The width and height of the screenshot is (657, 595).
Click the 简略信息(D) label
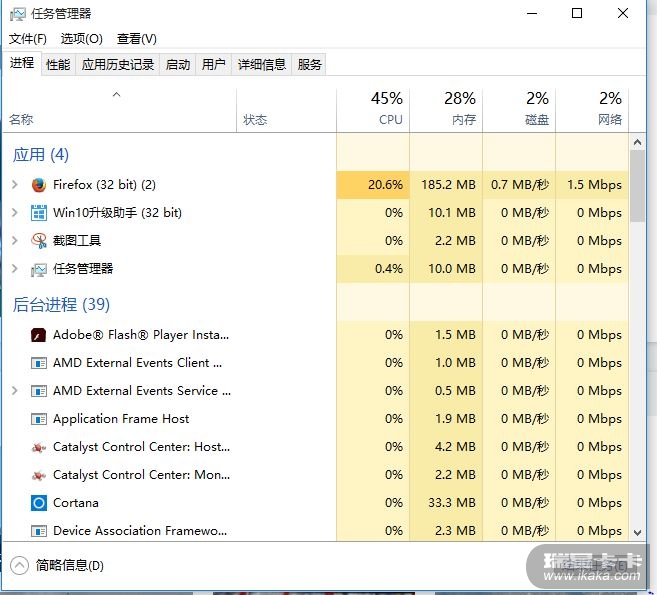pyautogui.click(x=70, y=566)
